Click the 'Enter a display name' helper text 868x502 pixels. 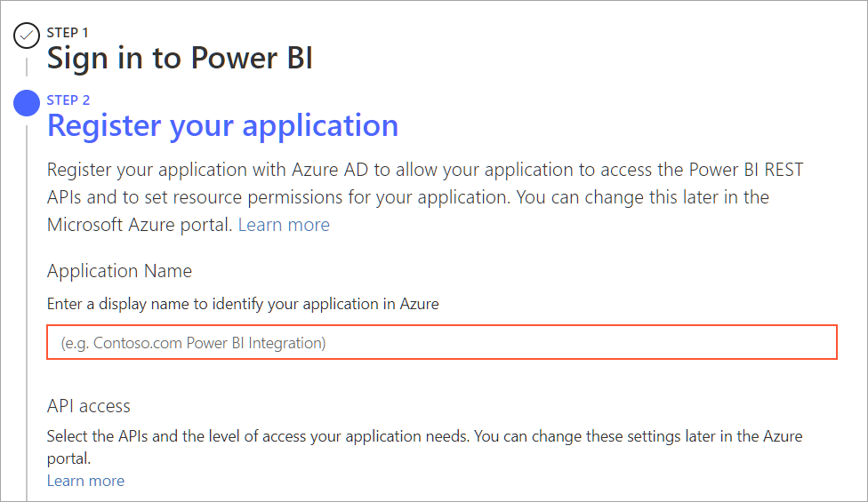click(243, 304)
